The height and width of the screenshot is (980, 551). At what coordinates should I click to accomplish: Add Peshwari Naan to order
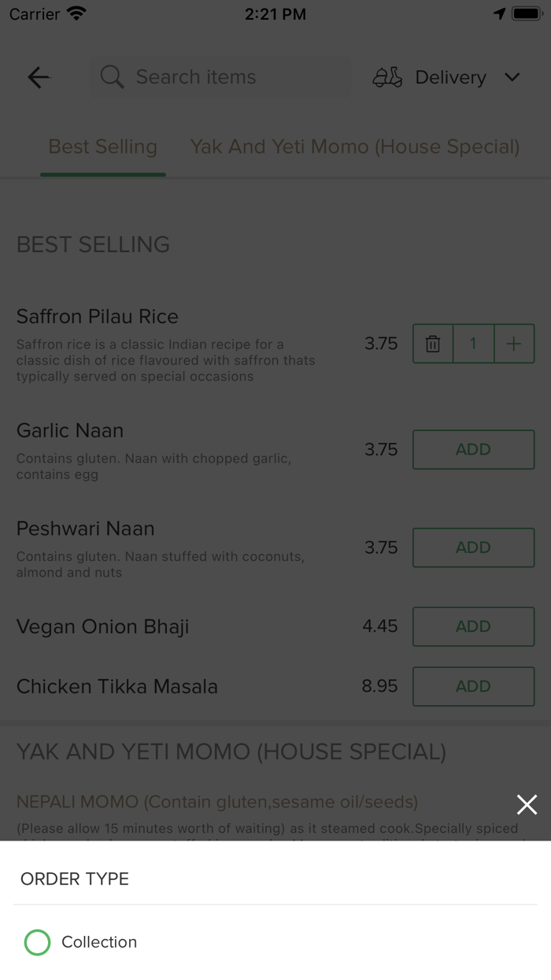coord(473,548)
